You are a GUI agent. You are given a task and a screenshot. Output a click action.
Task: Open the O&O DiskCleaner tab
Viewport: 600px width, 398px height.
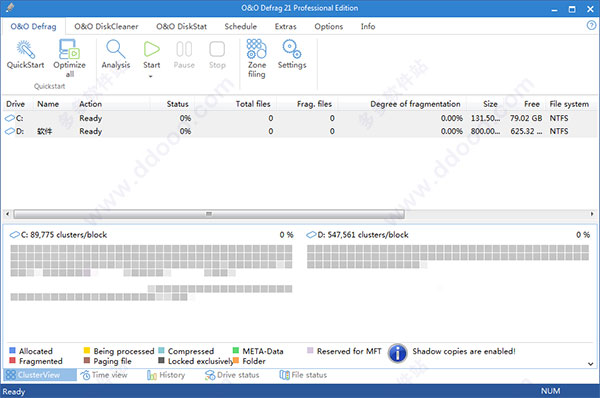(106, 26)
